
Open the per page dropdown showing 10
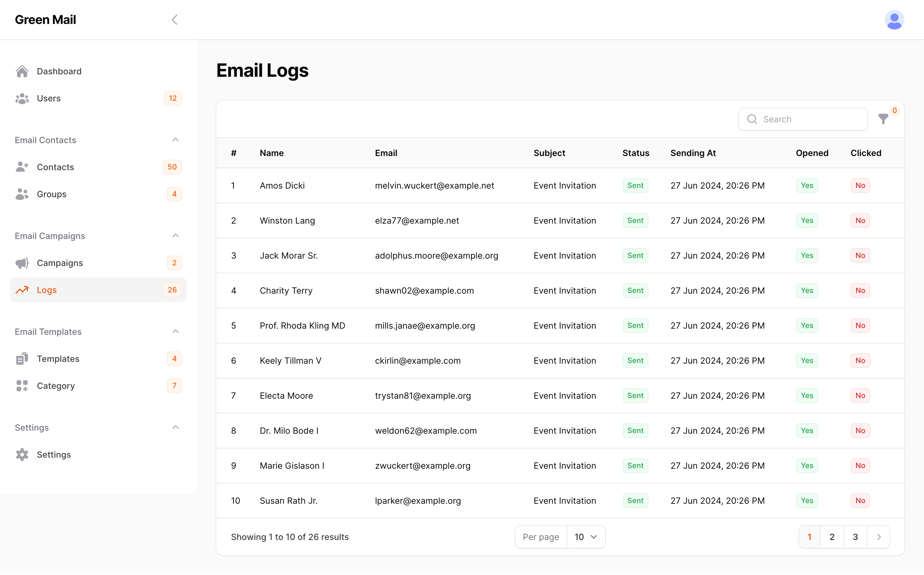[x=585, y=537]
